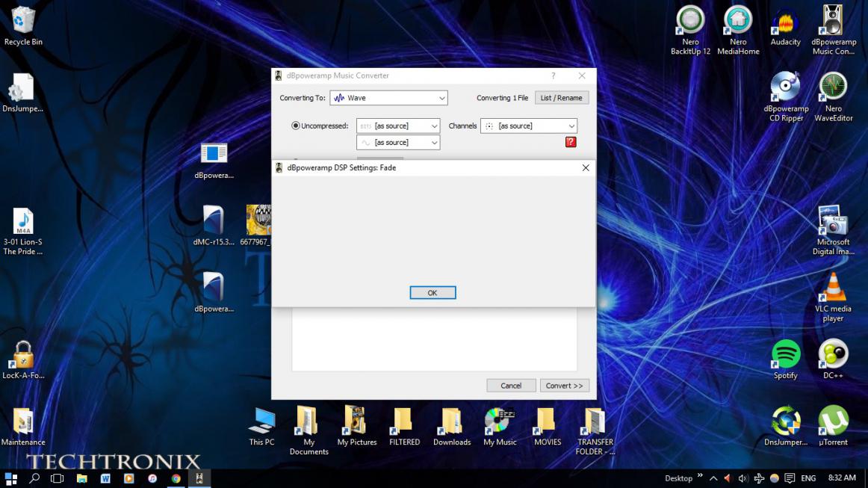The height and width of the screenshot is (488, 868).
Task: Open the Channels as-source dropdown
Action: point(529,126)
